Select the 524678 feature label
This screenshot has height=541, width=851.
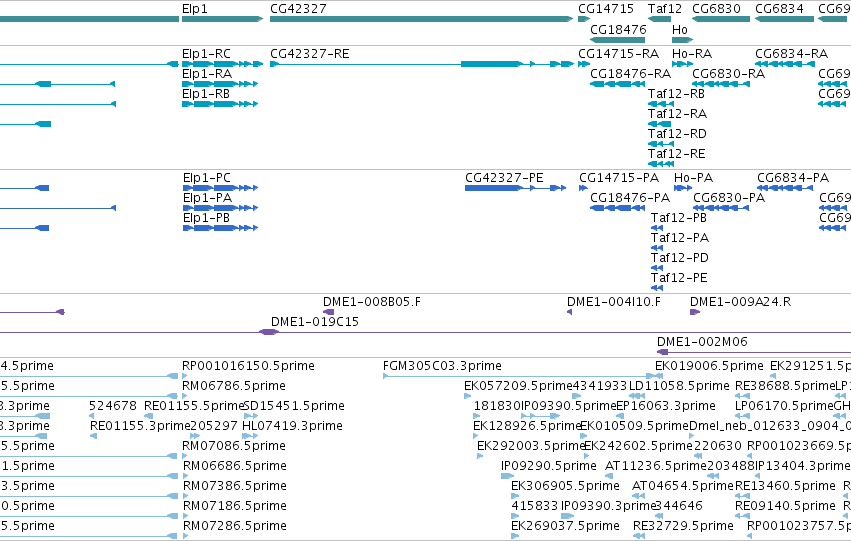click(x=113, y=406)
